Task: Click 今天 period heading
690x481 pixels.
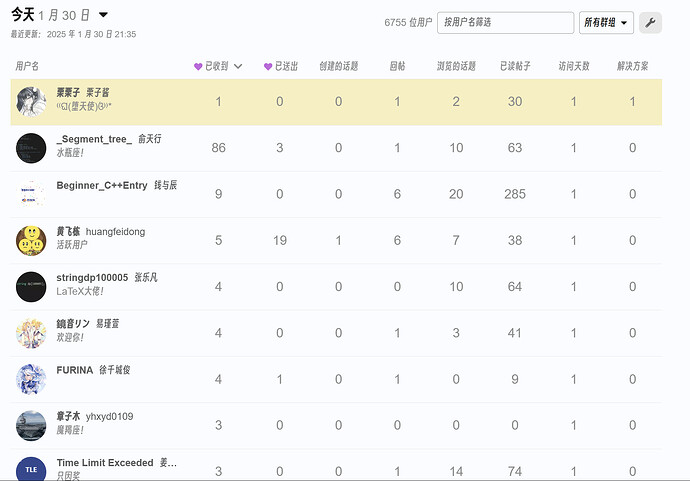Action: point(23,15)
